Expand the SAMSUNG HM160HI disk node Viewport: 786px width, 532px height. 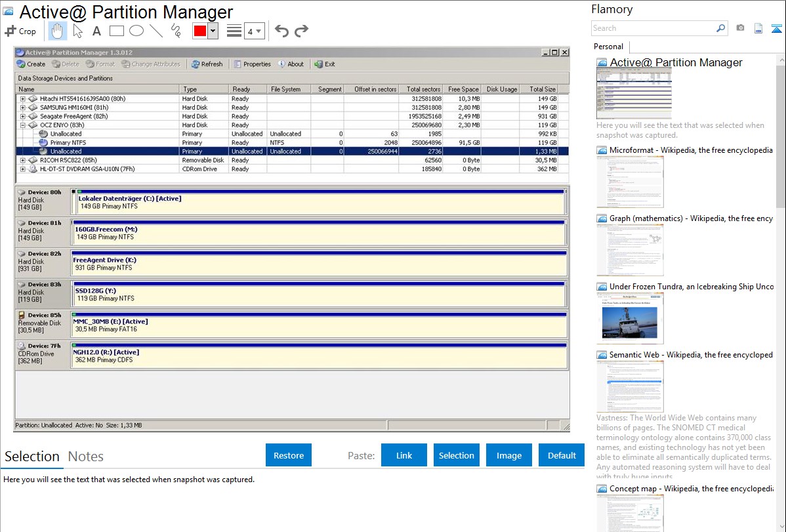tap(22, 108)
